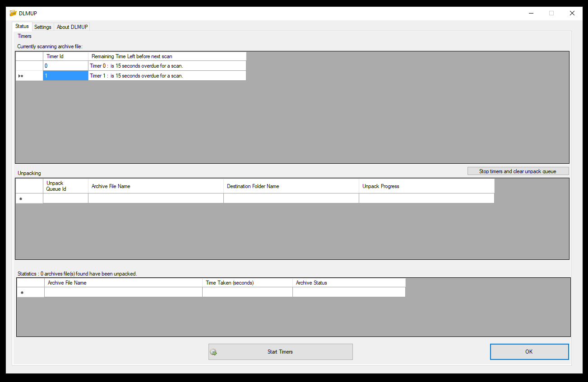The image size is (588, 382).
Task: Click the Time Taken (seconds) column header
Action: click(x=247, y=283)
